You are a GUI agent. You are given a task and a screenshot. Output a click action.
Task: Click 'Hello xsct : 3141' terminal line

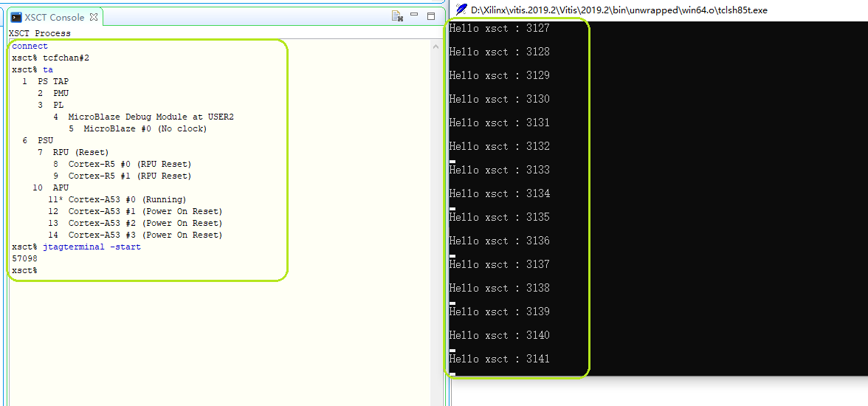pos(499,359)
